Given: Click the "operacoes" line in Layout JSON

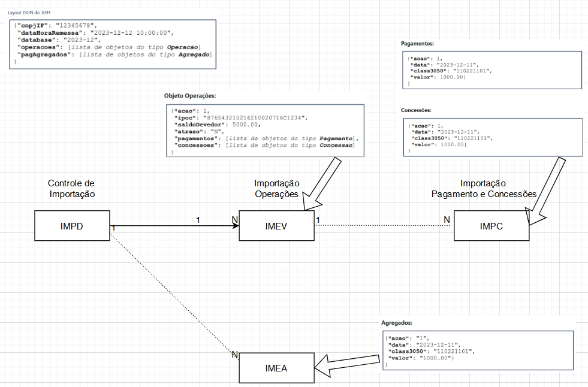Looking at the screenshot, I should (109, 47).
